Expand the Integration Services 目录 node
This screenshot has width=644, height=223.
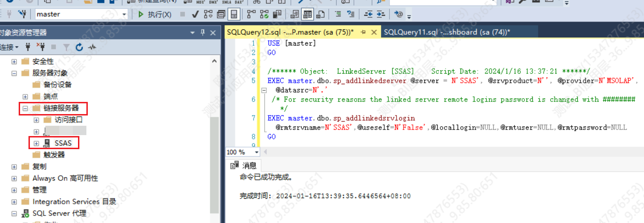pyautogui.click(x=14, y=201)
